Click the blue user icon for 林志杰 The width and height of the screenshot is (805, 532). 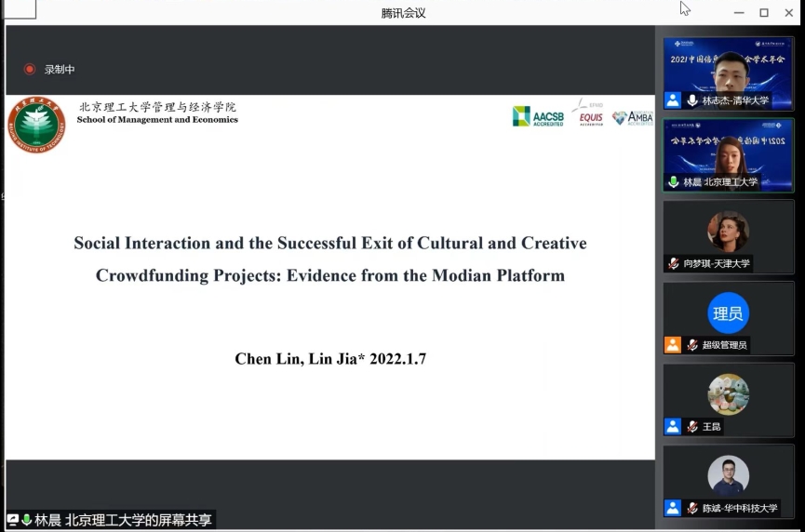click(x=673, y=100)
